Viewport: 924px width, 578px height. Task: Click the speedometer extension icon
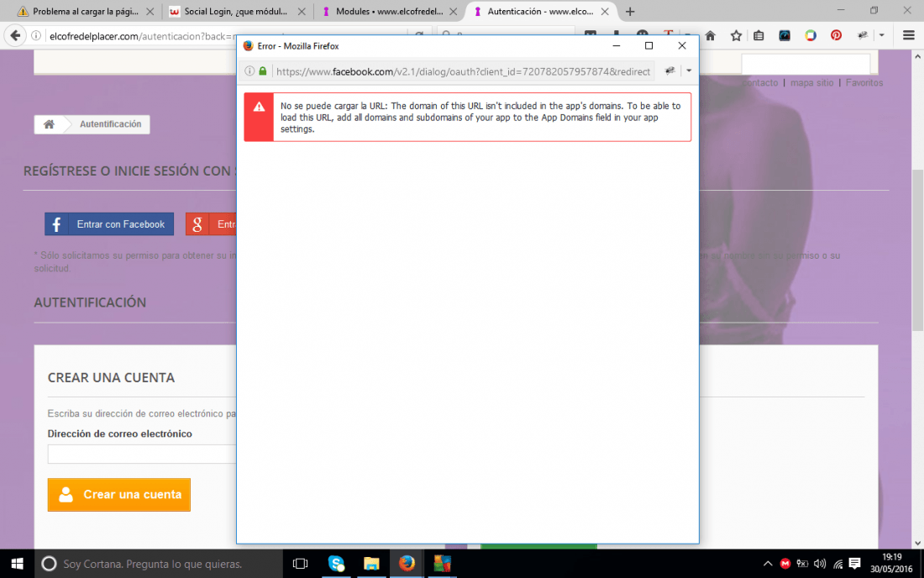click(785, 36)
